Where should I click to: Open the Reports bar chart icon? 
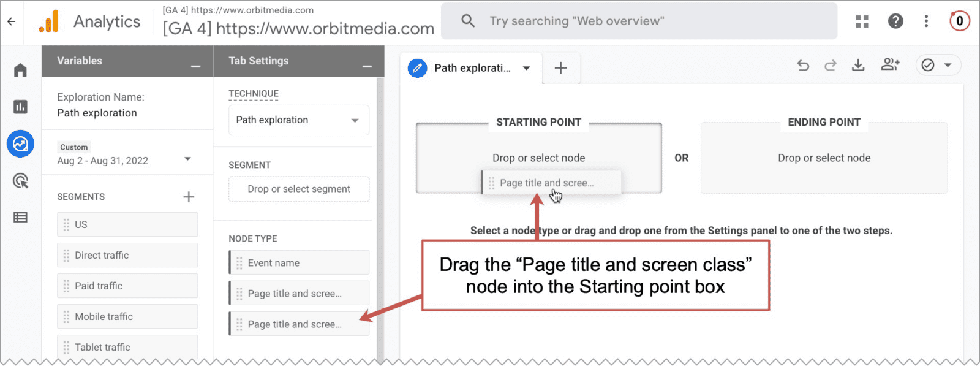20,107
